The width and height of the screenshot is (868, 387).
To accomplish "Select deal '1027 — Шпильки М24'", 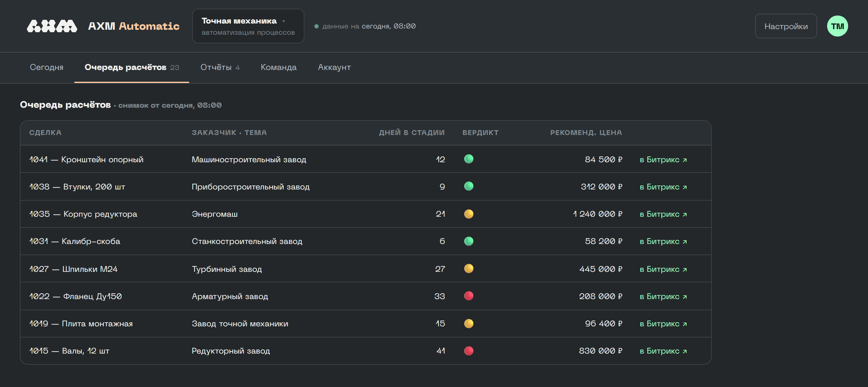I will [x=73, y=269].
